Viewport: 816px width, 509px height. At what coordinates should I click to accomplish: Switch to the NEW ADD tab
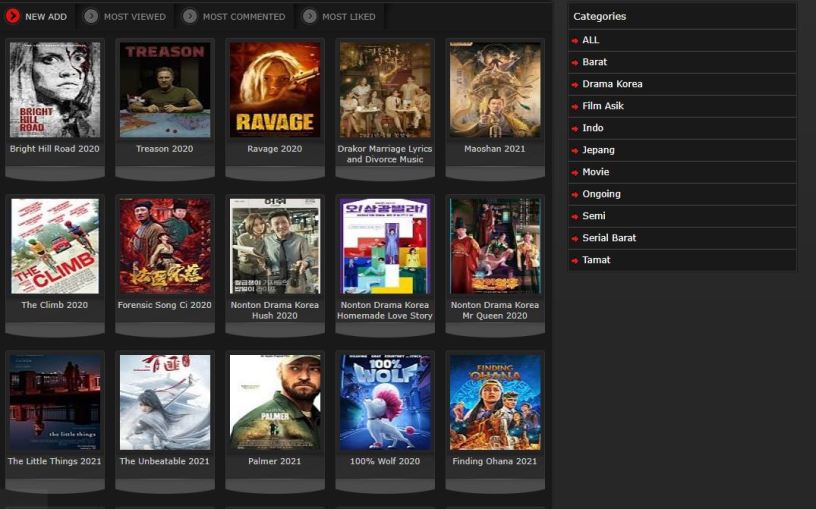(37, 16)
